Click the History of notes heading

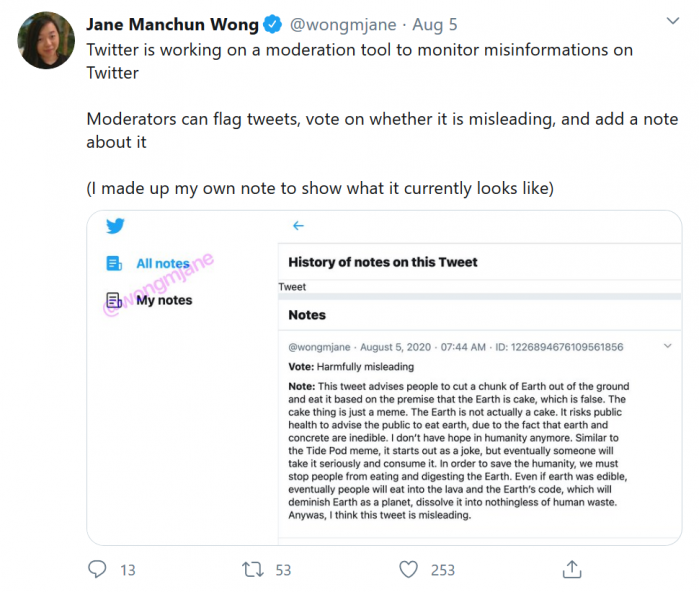383,262
